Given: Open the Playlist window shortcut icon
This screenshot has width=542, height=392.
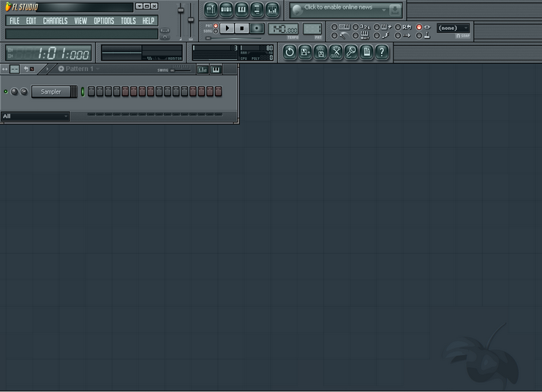Looking at the screenshot, I should (211, 10).
